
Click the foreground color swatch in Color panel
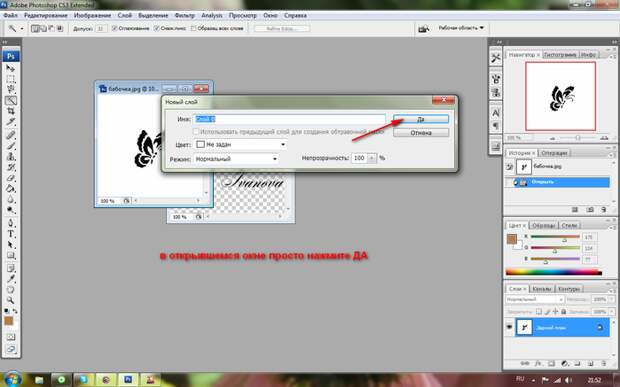pyautogui.click(x=512, y=239)
